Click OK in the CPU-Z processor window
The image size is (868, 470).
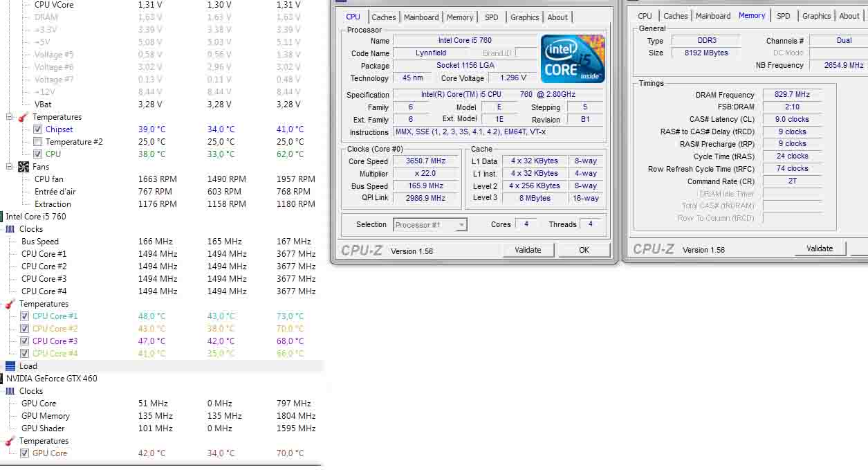coord(584,250)
